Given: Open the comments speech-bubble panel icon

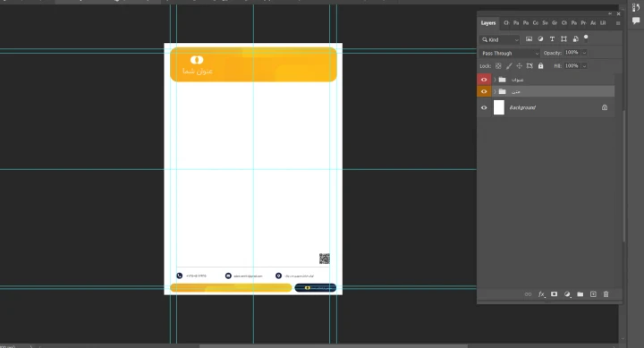Looking at the screenshot, I should coord(636,21).
